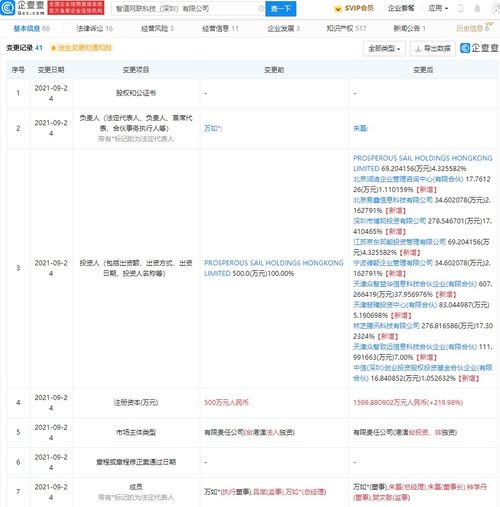
Task: Open notifications bell icon in header
Action: point(477,8)
